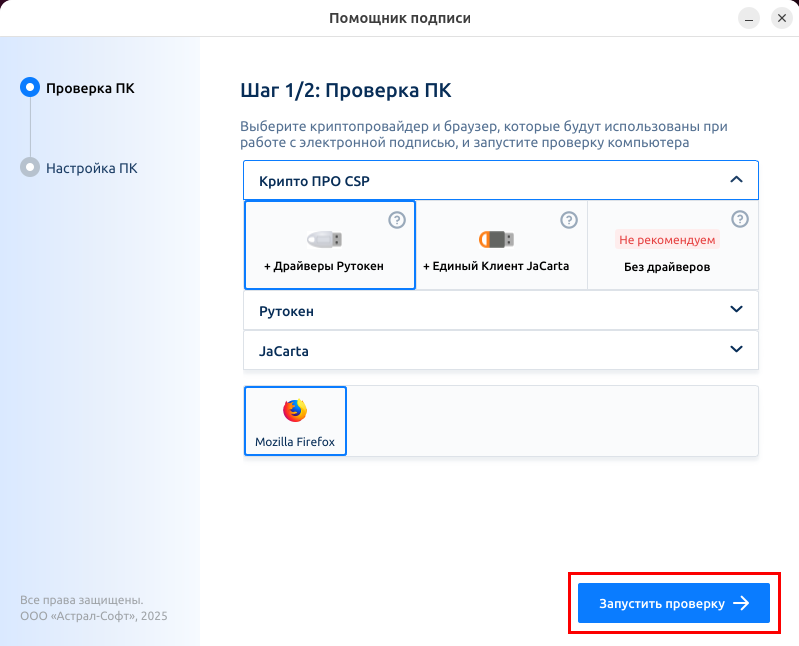Click the white Rutoken USB token icon
This screenshot has width=799, height=646.
[325, 239]
